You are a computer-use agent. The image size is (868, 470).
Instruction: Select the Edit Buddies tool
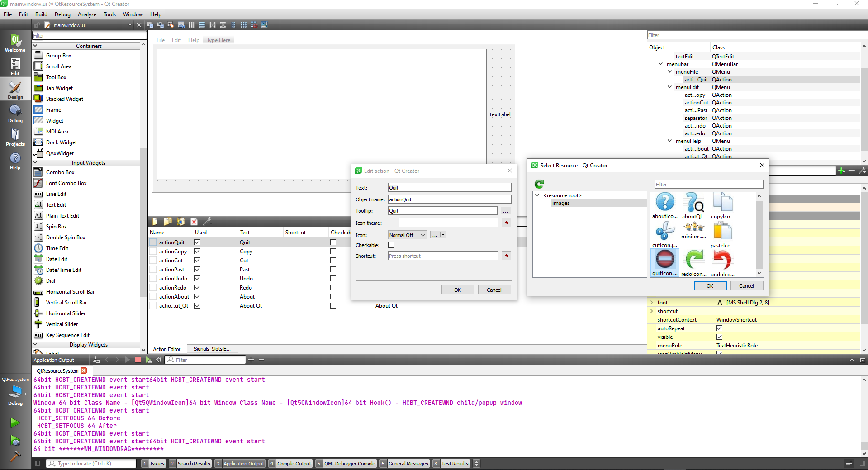(171, 25)
